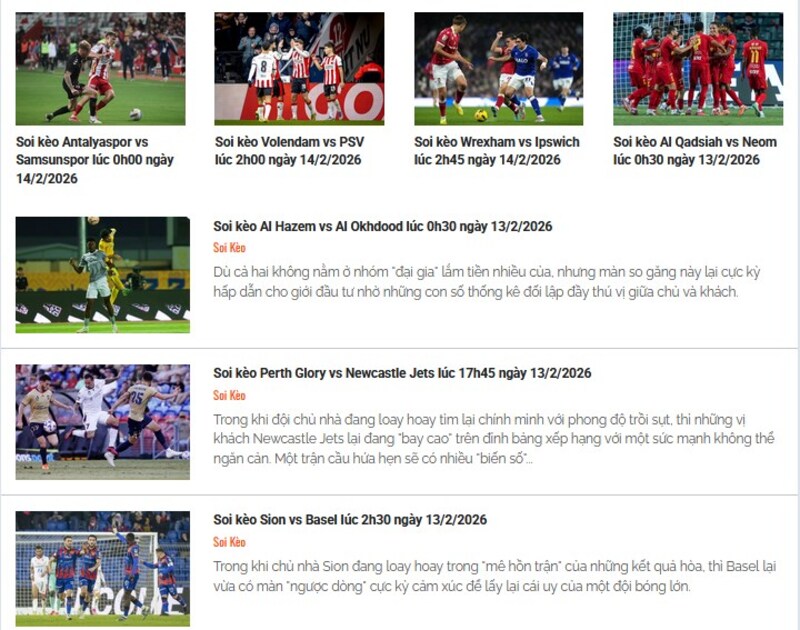Image resolution: width=800 pixels, height=630 pixels.
Task: Open headline Soi kèo Volendam vs PSV
Action: point(290,151)
